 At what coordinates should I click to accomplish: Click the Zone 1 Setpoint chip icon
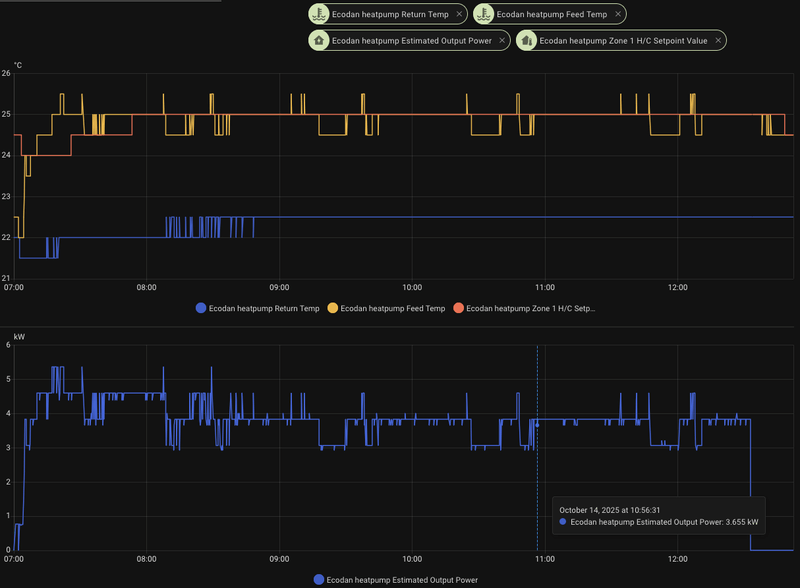[526, 41]
